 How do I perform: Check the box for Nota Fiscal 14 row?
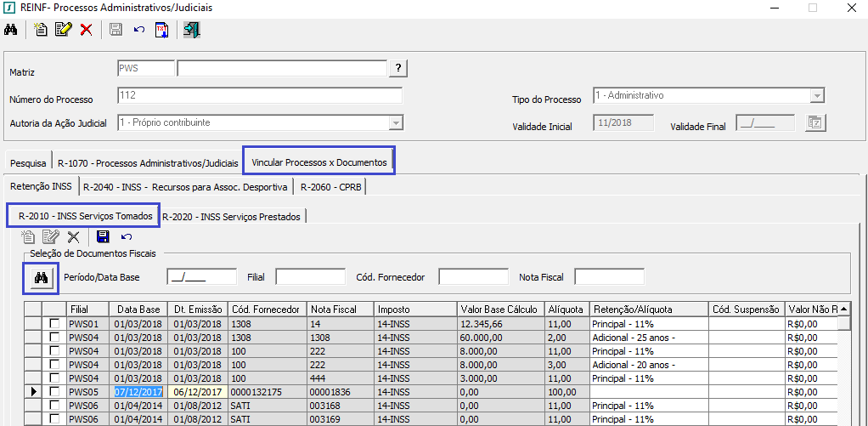[54, 324]
